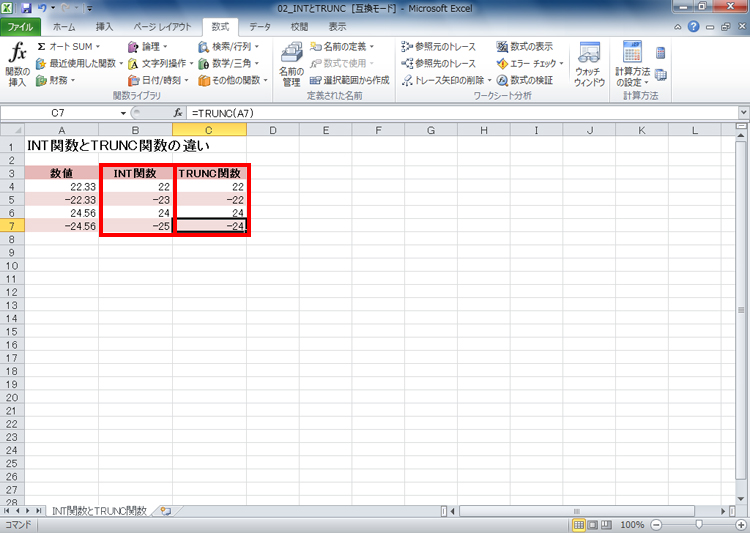
Task: Click Create from Selection (選択範囲から作成)
Action: [349, 80]
